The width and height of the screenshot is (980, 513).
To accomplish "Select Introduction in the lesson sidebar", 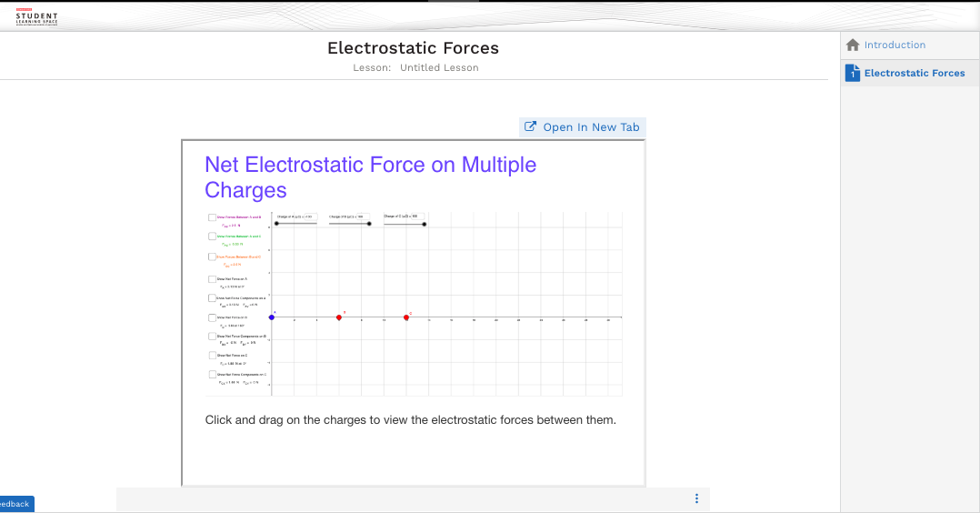I will point(895,45).
